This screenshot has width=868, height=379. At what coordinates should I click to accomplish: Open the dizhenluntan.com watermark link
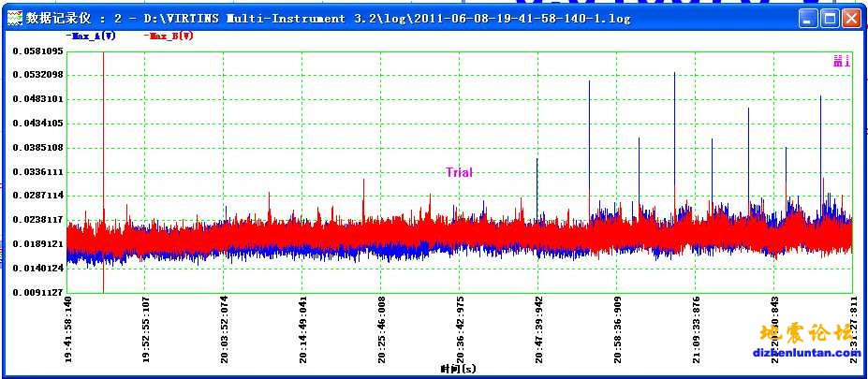807,353
